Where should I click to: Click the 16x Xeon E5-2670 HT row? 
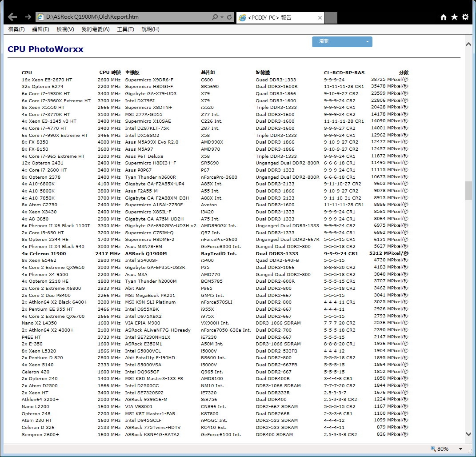coord(215,80)
